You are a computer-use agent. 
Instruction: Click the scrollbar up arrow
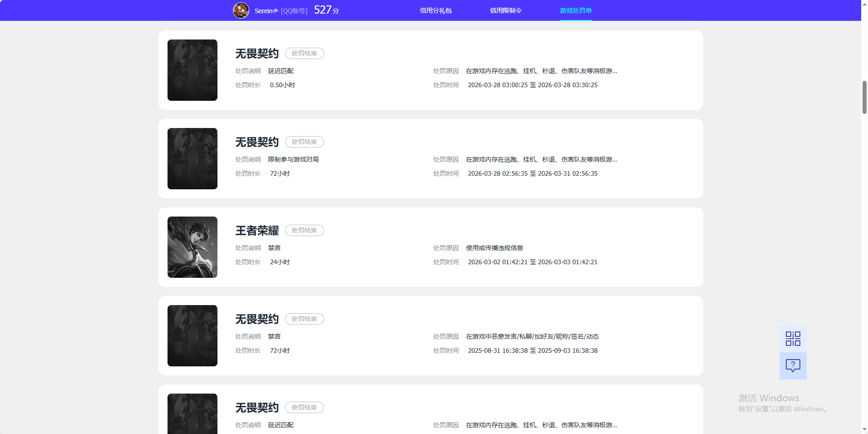click(864, 4)
